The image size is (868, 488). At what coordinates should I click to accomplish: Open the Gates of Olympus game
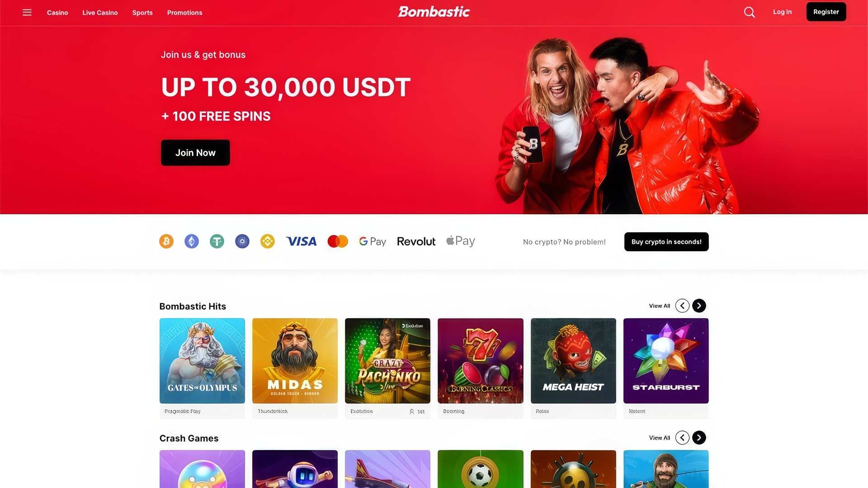(202, 361)
